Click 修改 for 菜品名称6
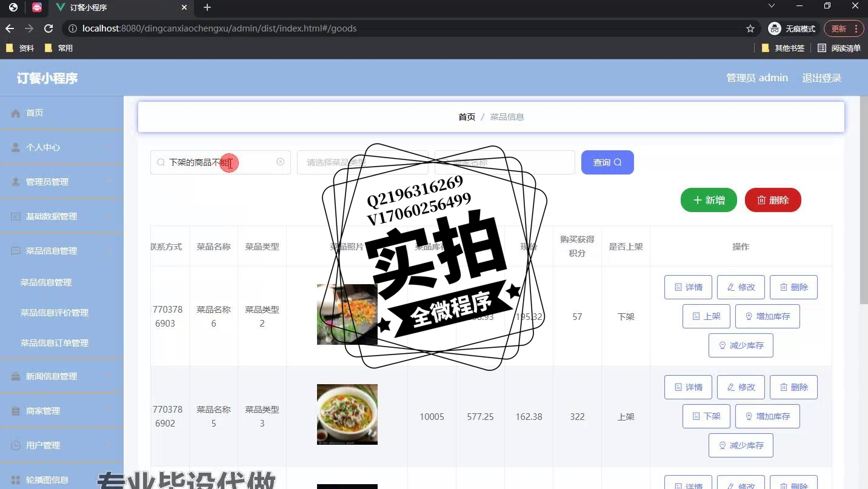The image size is (868, 489). [741, 287]
